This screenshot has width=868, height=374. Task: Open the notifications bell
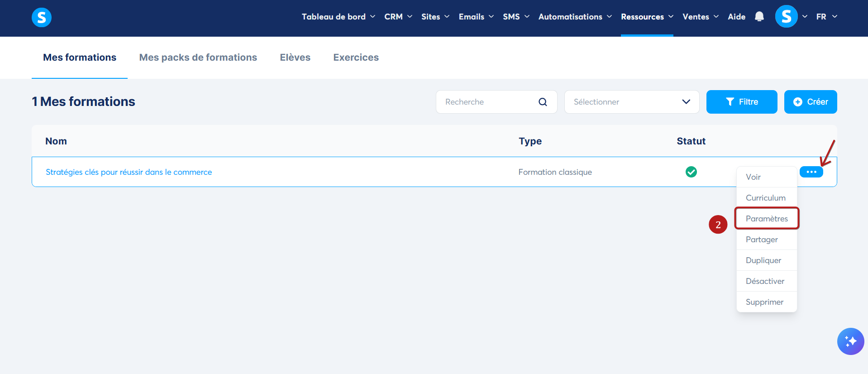tap(759, 17)
